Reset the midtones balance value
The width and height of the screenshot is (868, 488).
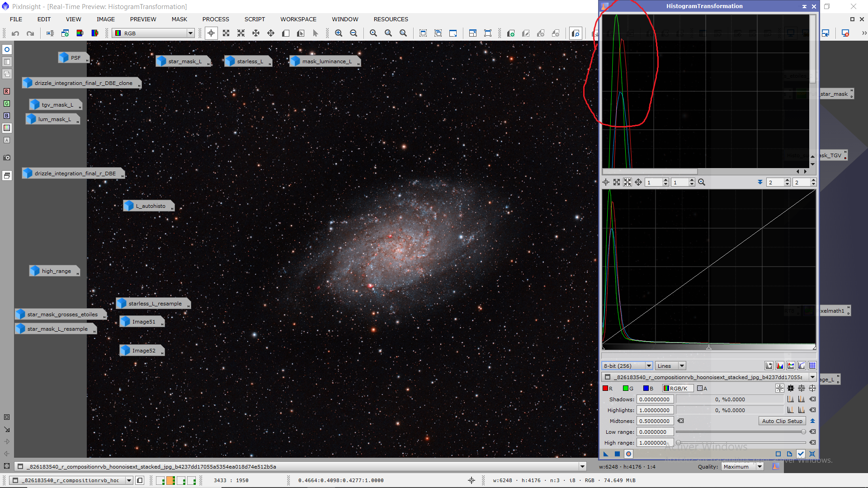(x=680, y=421)
